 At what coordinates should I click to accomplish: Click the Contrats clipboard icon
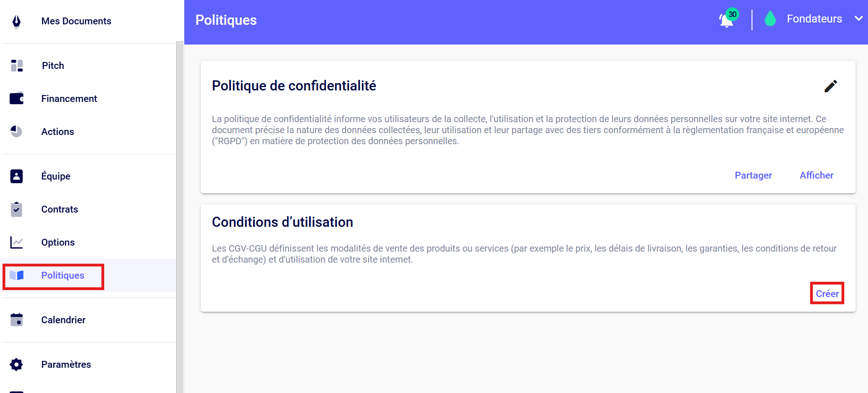17,209
